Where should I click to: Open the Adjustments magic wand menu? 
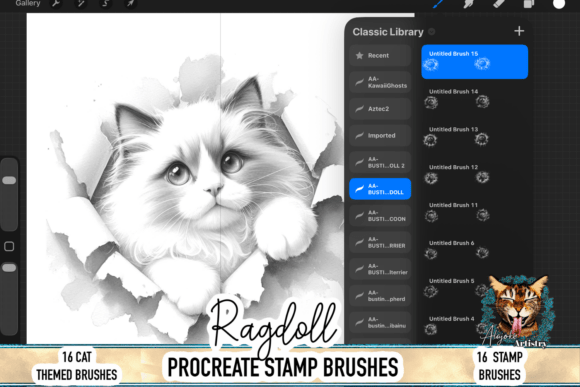pyautogui.click(x=81, y=4)
